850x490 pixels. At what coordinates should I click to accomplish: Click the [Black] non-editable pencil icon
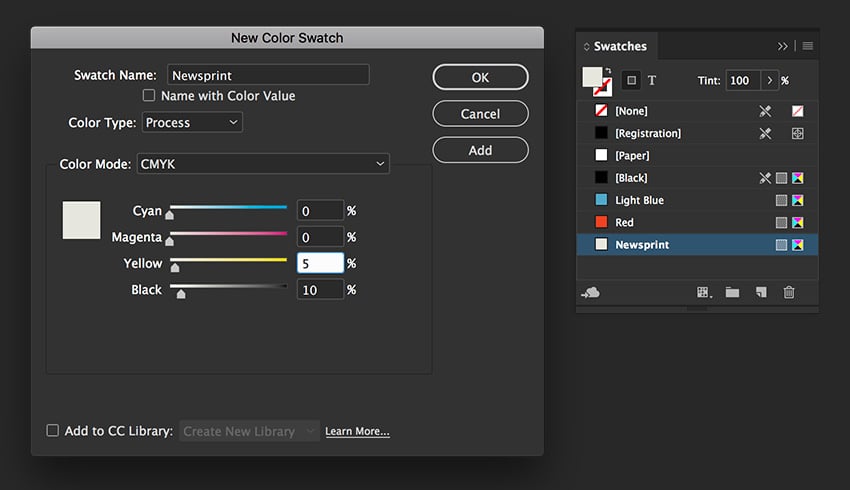tap(765, 178)
